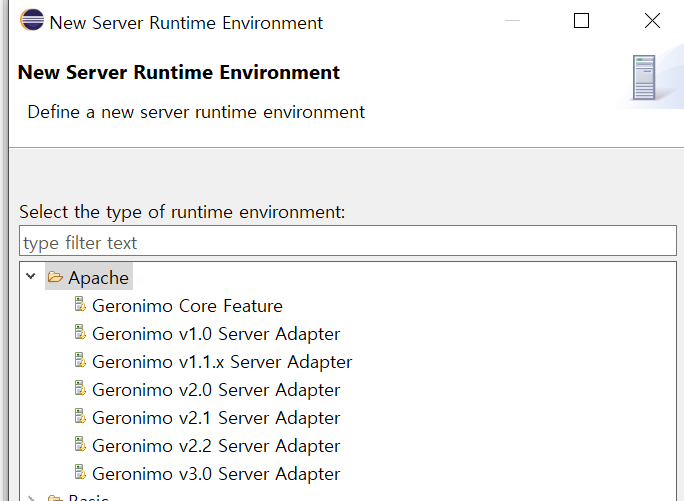Close the New Server Runtime Environment dialog
The height and width of the screenshot is (501, 684).
click(x=652, y=21)
